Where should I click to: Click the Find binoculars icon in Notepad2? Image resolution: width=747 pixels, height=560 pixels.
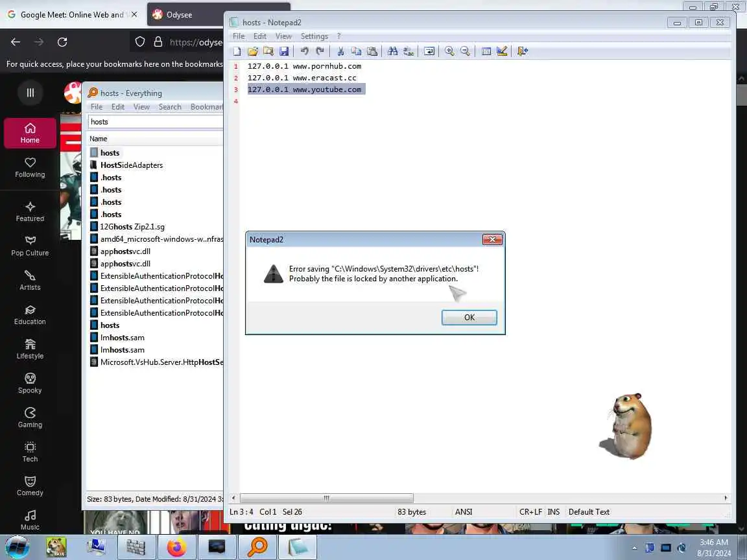[392, 51]
